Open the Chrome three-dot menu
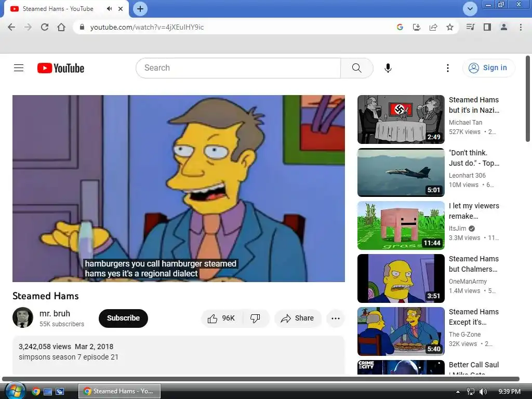 point(521,27)
